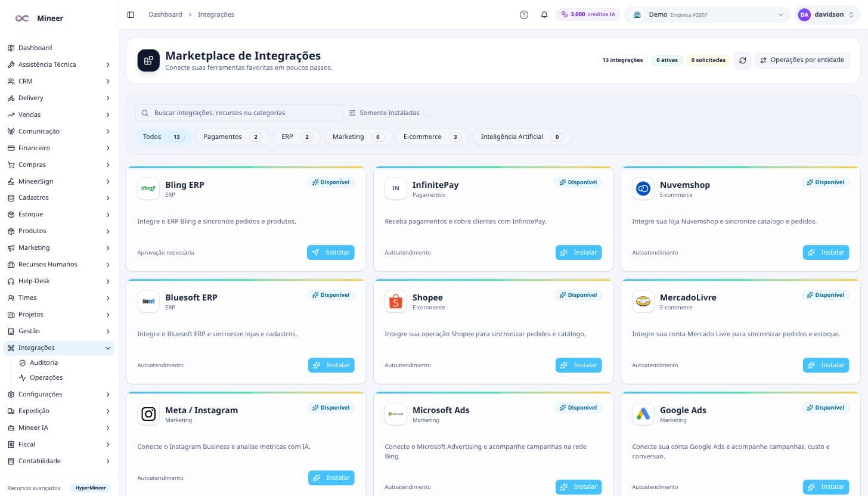The height and width of the screenshot is (496, 868).
Task: Open Contabilidade sidebar item
Action: 59,461
